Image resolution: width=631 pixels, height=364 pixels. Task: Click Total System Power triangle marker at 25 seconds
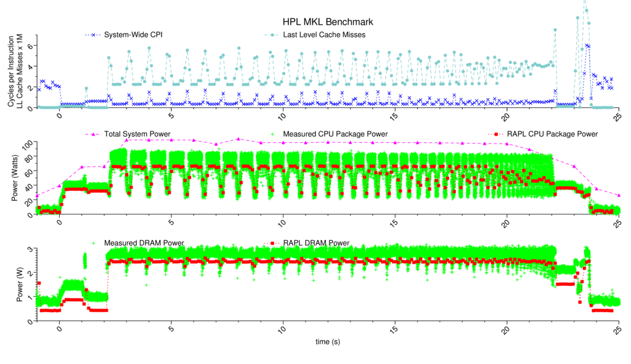coord(619,195)
